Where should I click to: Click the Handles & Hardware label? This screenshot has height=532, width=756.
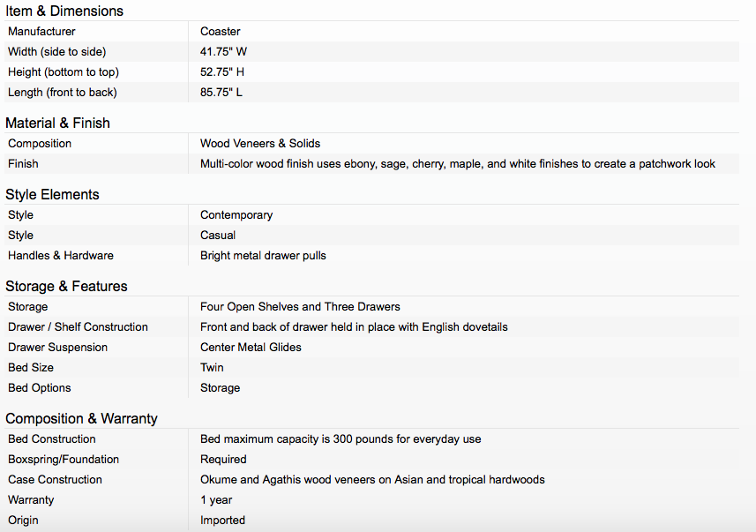61,255
